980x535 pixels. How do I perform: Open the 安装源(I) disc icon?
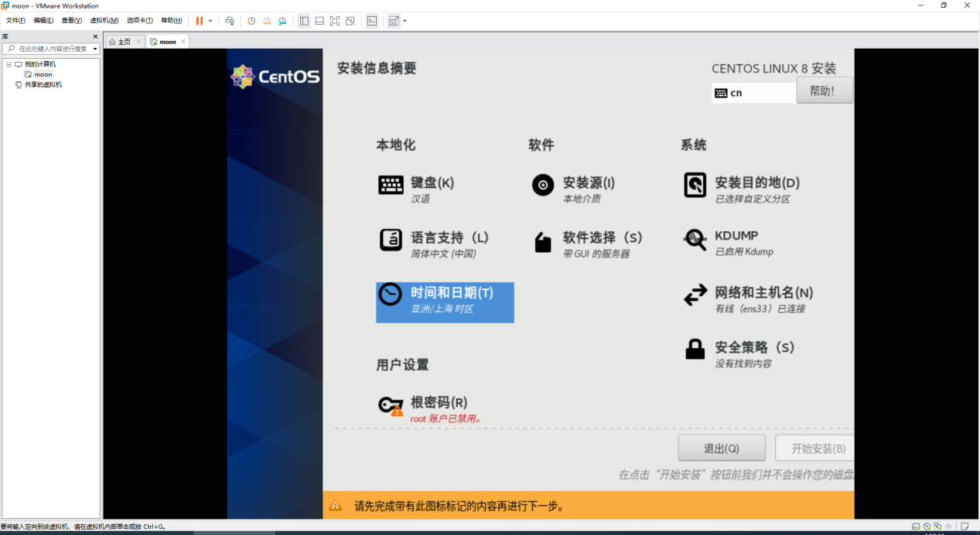pyautogui.click(x=543, y=185)
